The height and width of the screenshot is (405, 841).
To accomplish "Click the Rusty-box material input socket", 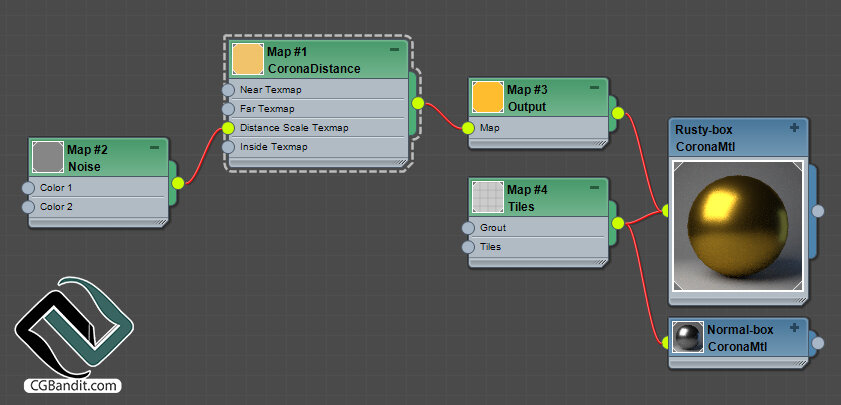I will click(x=667, y=211).
